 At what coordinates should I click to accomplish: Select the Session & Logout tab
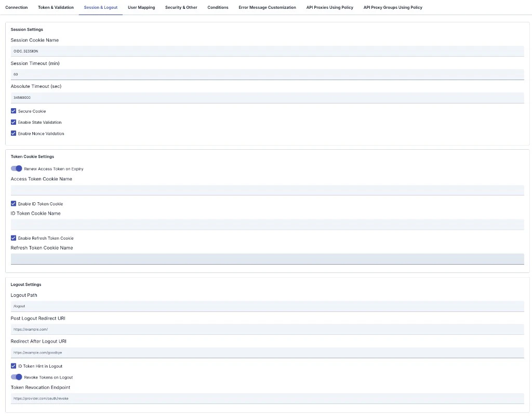101,7
